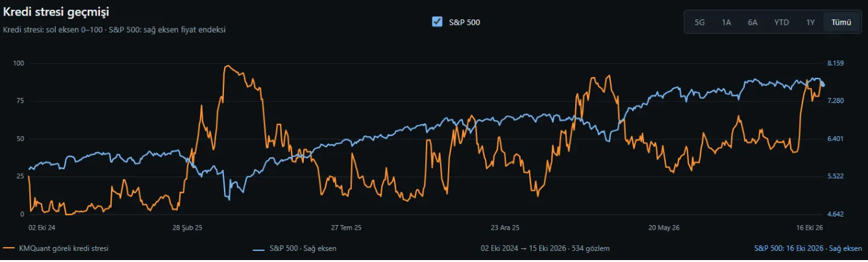Uncheck the S&P 500 checkbox

tap(437, 22)
